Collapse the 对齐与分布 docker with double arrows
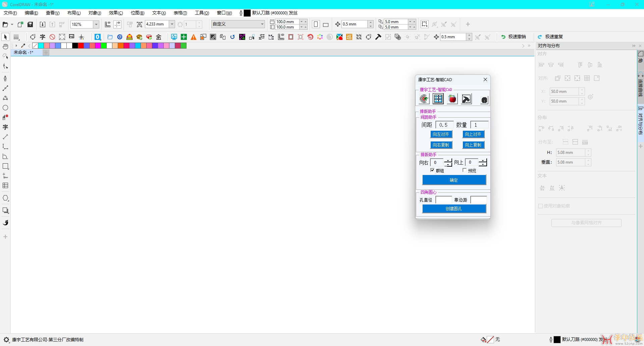The height and width of the screenshot is (346, 644). [634, 46]
